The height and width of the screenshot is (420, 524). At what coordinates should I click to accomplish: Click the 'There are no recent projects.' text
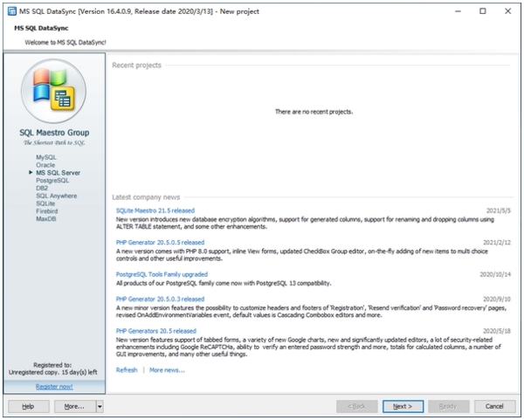(x=314, y=112)
